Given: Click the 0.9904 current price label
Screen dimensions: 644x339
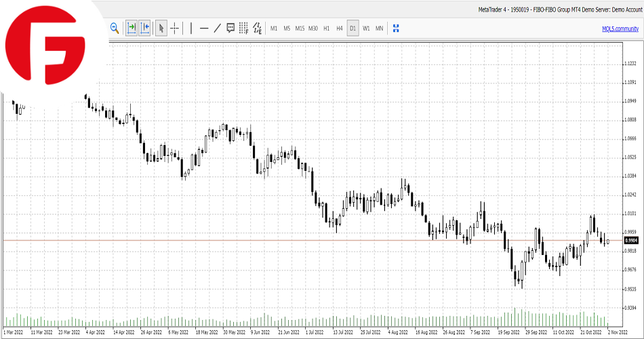Looking at the screenshot, I should (x=630, y=240).
